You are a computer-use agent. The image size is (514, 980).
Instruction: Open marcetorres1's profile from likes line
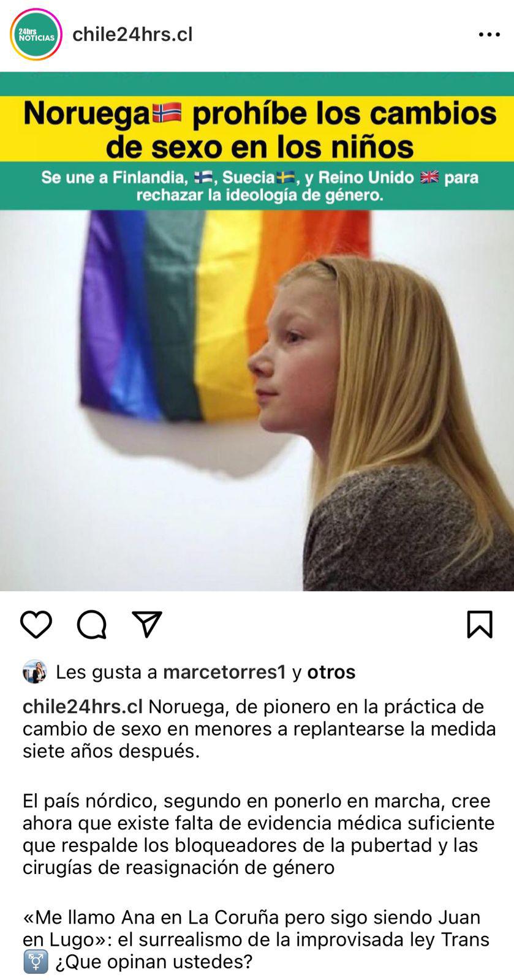[225, 672]
